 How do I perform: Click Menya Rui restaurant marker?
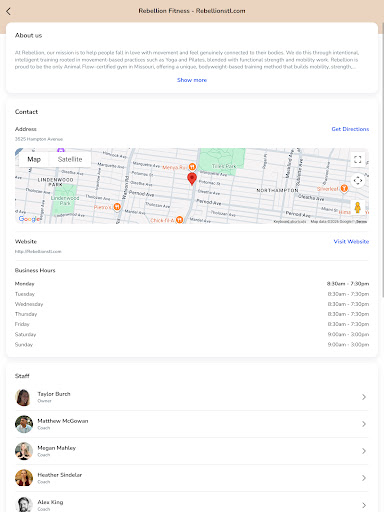tap(192, 166)
